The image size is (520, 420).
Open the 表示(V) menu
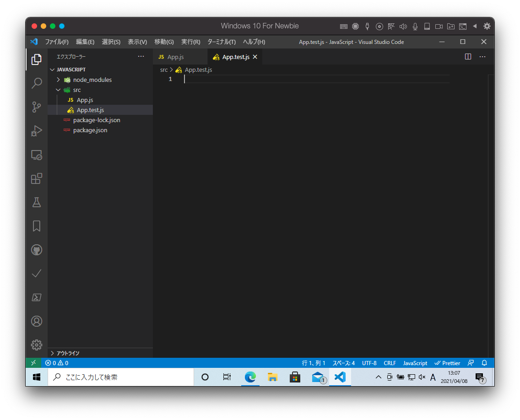coord(137,42)
